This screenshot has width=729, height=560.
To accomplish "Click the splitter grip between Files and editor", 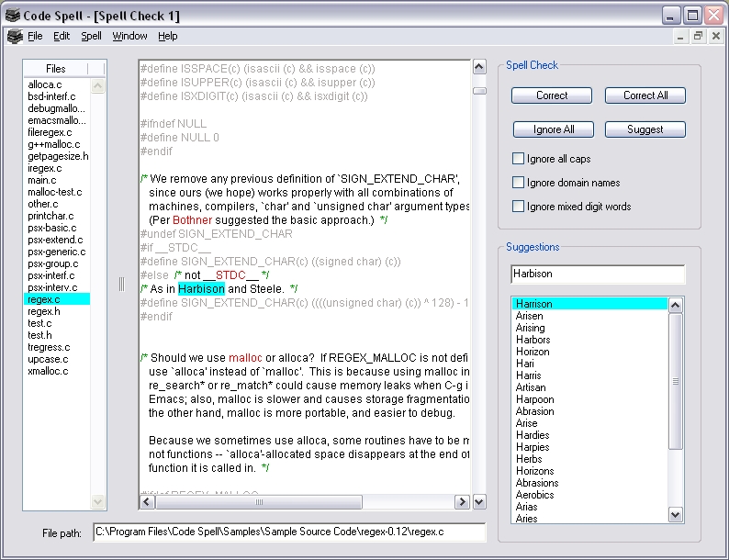I will click(122, 284).
